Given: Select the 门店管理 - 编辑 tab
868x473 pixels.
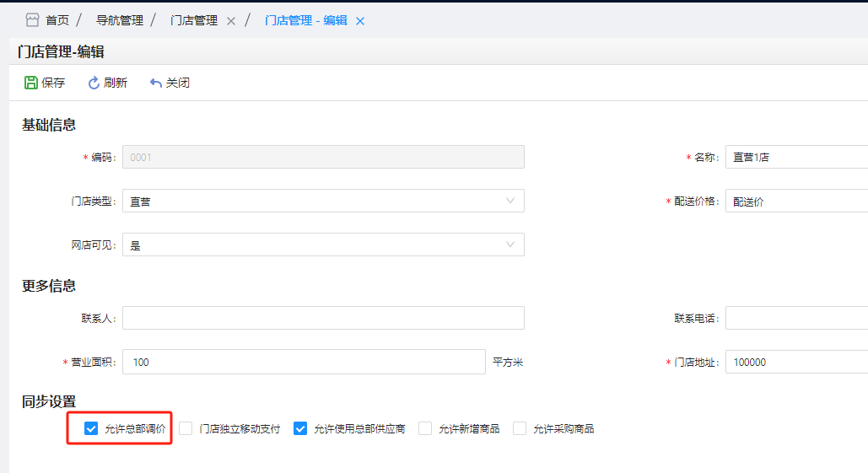Looking at the screenshot, I should [x=306, y=20].
